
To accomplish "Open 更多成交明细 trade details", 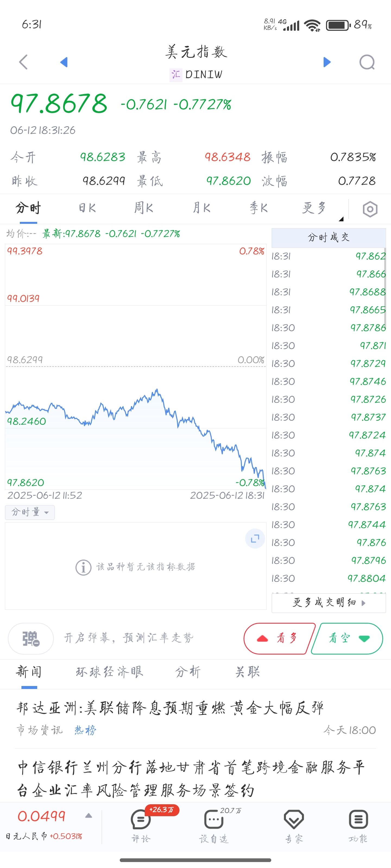I will (329, 603).
